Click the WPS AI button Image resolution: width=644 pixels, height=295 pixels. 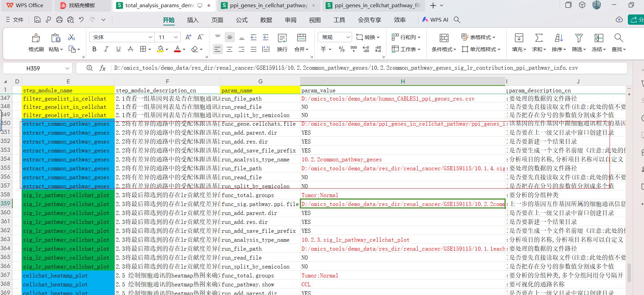click(x=435, y=20)
